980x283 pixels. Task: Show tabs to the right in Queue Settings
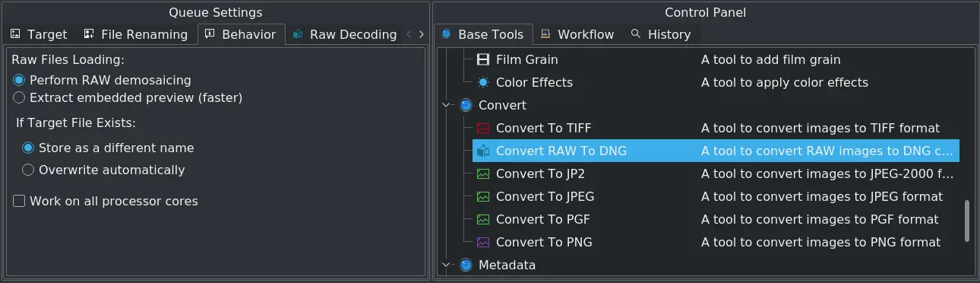[421, 34]
